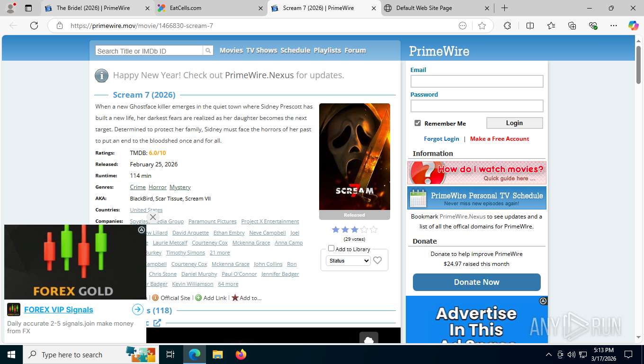Click the How do I watch movies banner

click(477, 173)
